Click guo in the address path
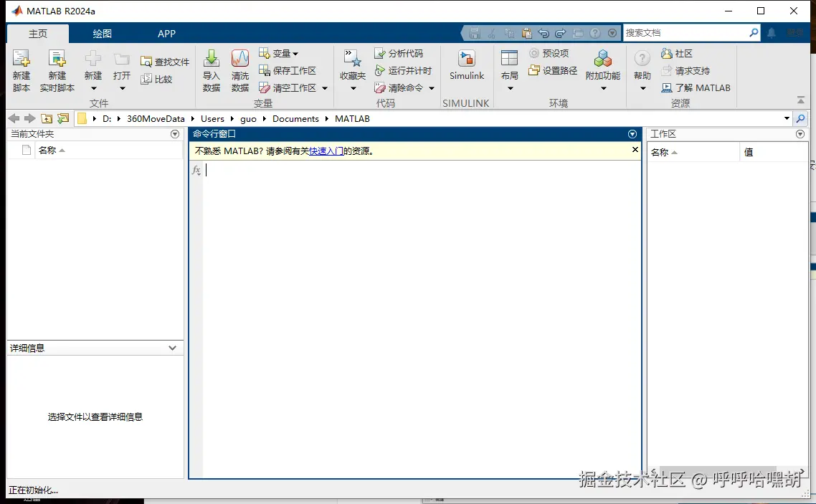The height and width of the screenshot is (504, 816). (248, 118)
